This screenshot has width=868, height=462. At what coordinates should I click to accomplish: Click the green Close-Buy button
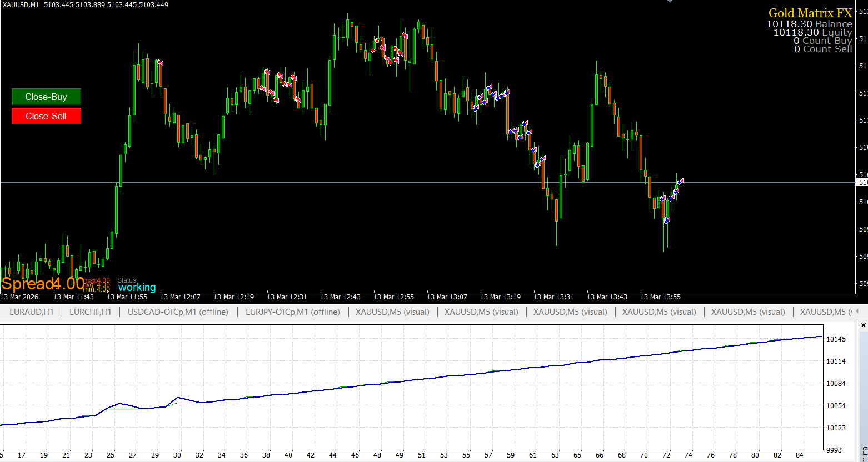coord(46,97)
